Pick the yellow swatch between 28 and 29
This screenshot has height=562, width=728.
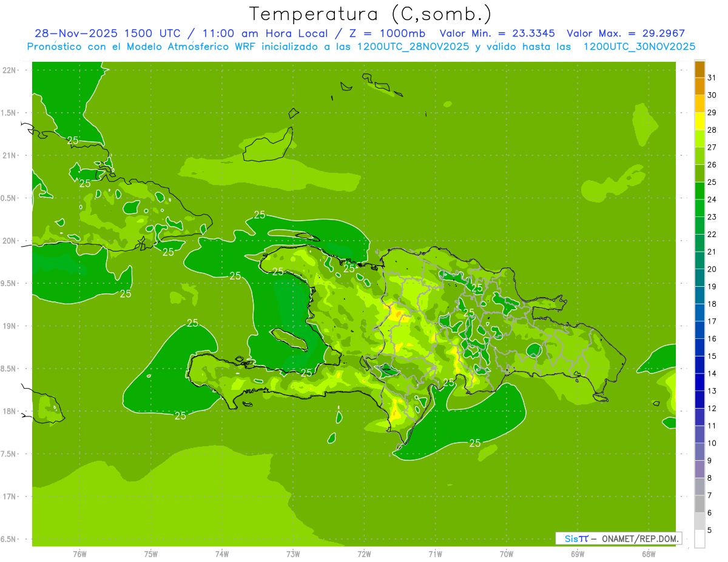(x=699, y=121)
